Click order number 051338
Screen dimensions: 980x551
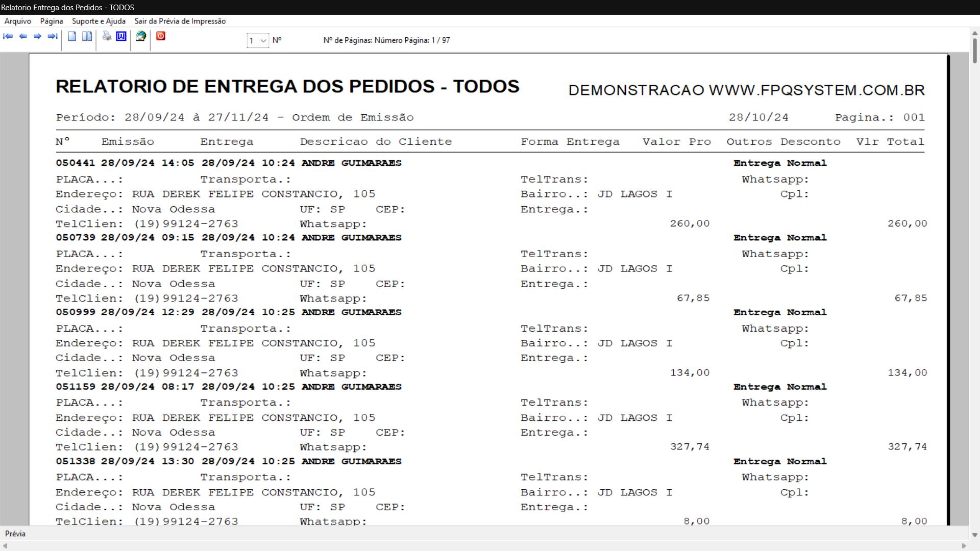tap(75, 461)
